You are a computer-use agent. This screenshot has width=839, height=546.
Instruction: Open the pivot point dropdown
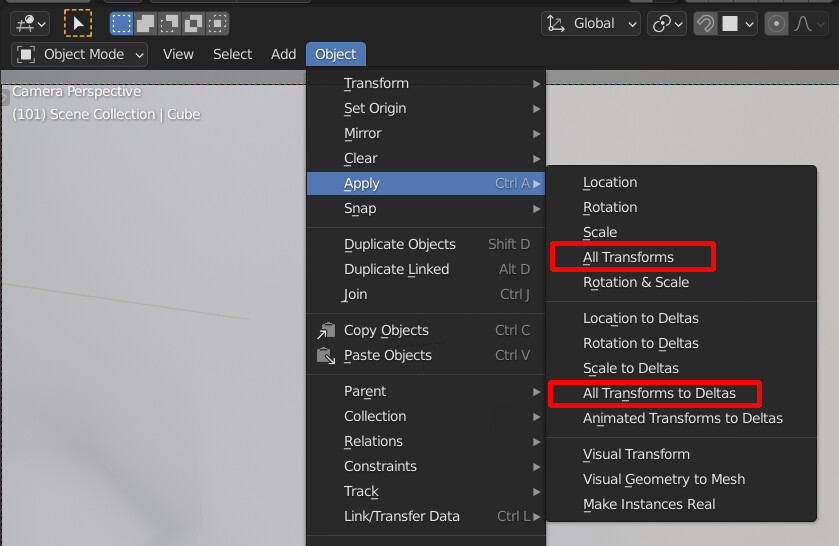point(667,24)
